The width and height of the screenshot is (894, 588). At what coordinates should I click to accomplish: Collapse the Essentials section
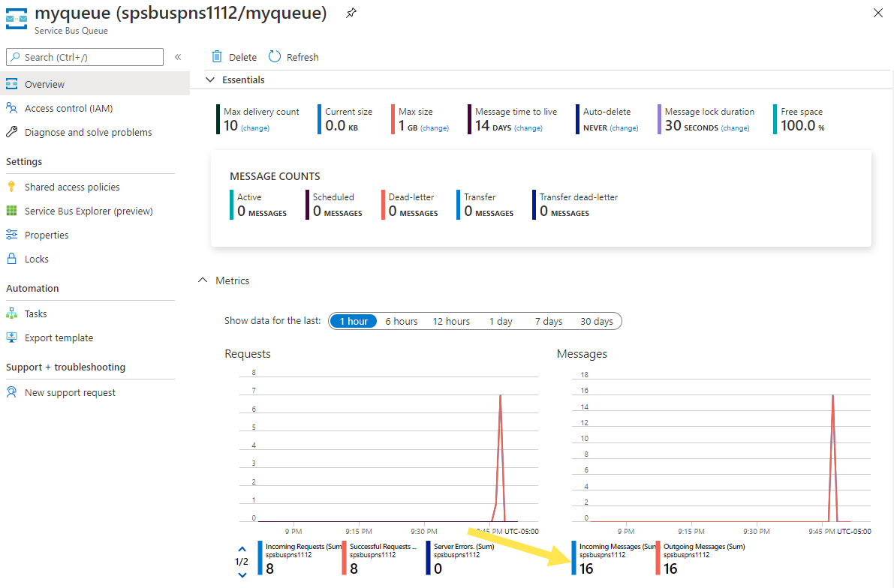tap(210, 79)
